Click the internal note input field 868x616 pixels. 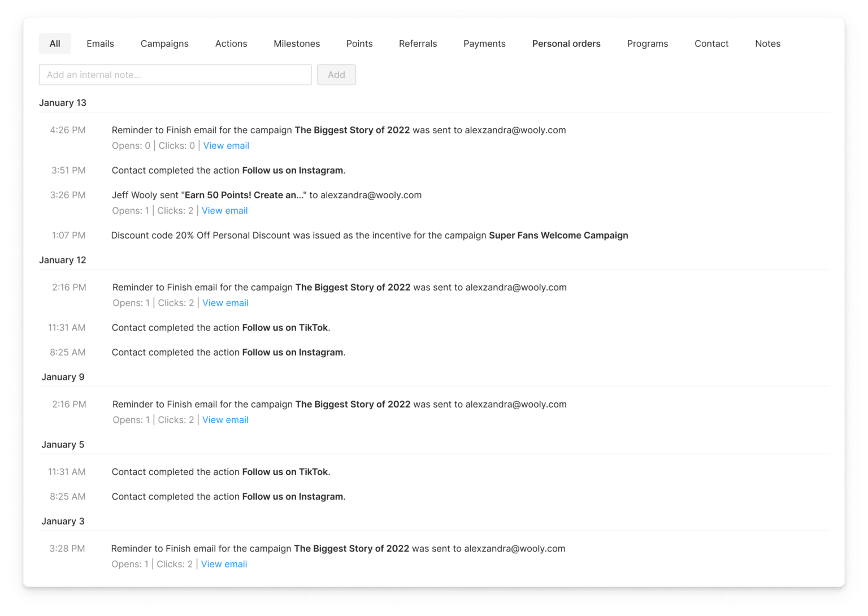coord(175,75)
